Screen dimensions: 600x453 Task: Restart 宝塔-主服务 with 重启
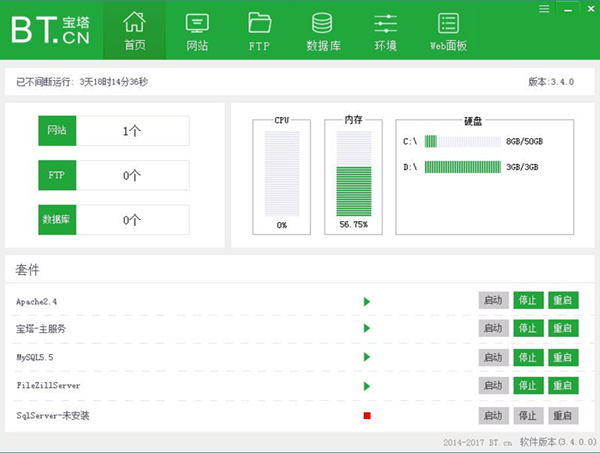pyautogui.click(x=563, y=328)
